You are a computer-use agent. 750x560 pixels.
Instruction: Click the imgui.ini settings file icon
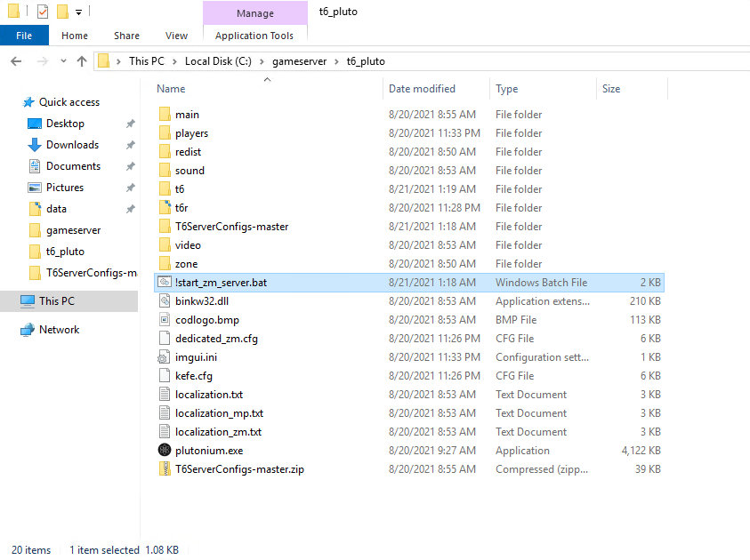164,357
